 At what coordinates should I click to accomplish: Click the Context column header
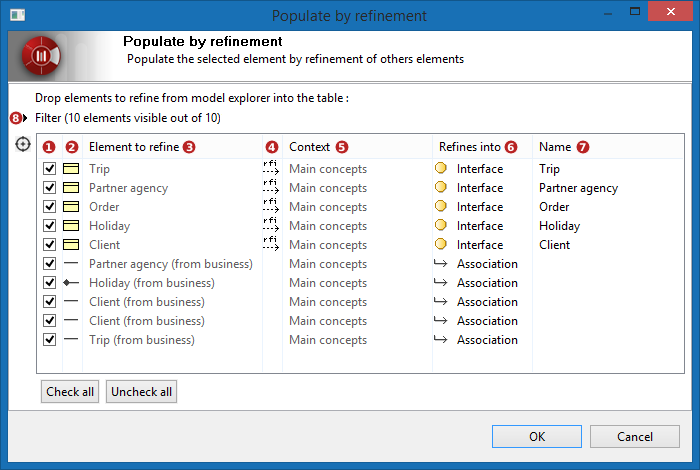309,147
